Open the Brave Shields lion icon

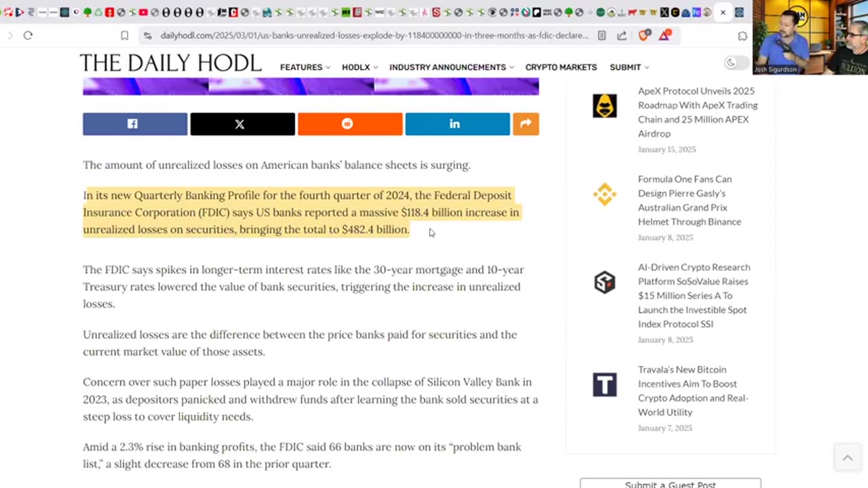(644, 35)
